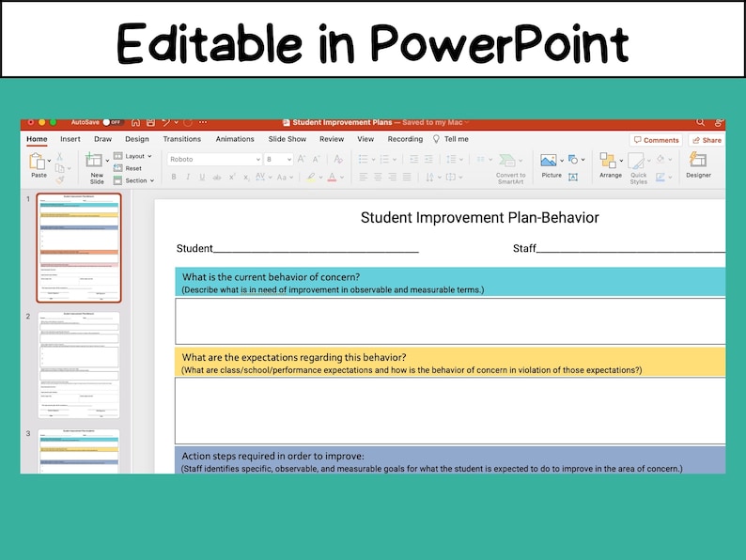Toggle Bold formatting
Image resolution: width=746 pixels, height=560 pixels.
174,177
